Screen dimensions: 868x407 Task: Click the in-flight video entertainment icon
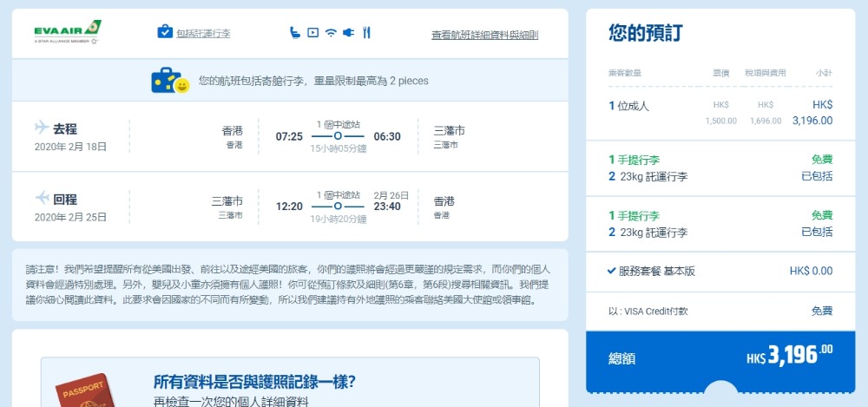pos(312,33)
